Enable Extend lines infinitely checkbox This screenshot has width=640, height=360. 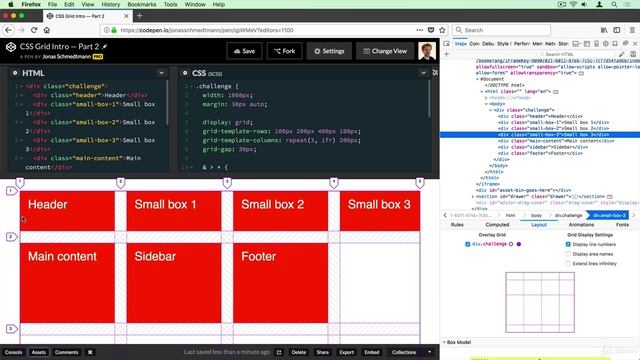pyautogui.click(x=568, y=264)
